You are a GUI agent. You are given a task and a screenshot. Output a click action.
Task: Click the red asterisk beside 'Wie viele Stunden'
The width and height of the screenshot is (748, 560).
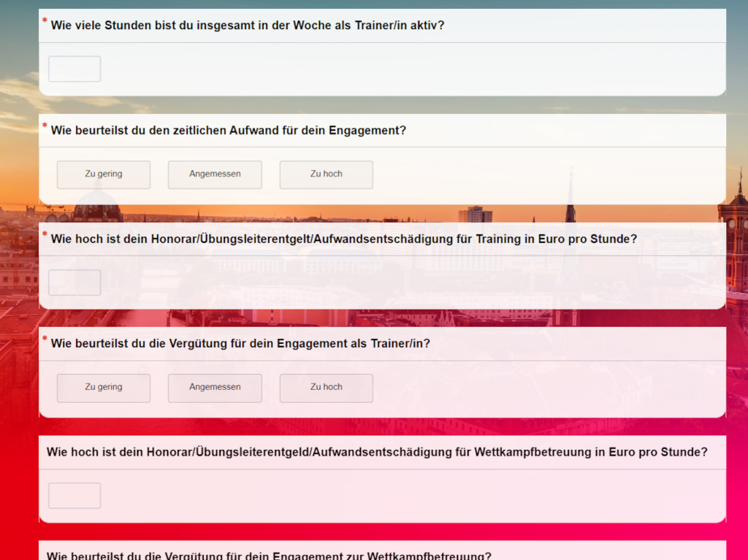click(x=45, y=21)
